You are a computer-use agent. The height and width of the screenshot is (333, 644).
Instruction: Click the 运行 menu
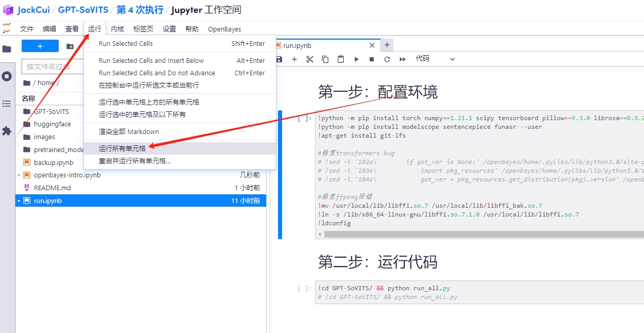pos(95,29)
